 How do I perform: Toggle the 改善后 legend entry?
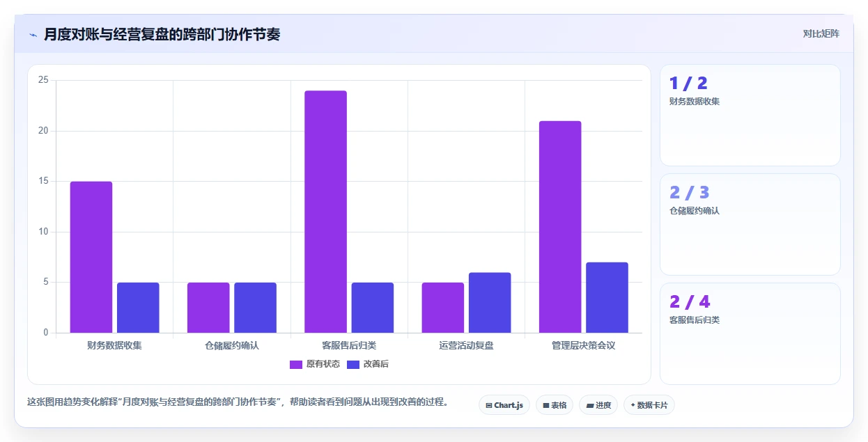pos(368,364)
